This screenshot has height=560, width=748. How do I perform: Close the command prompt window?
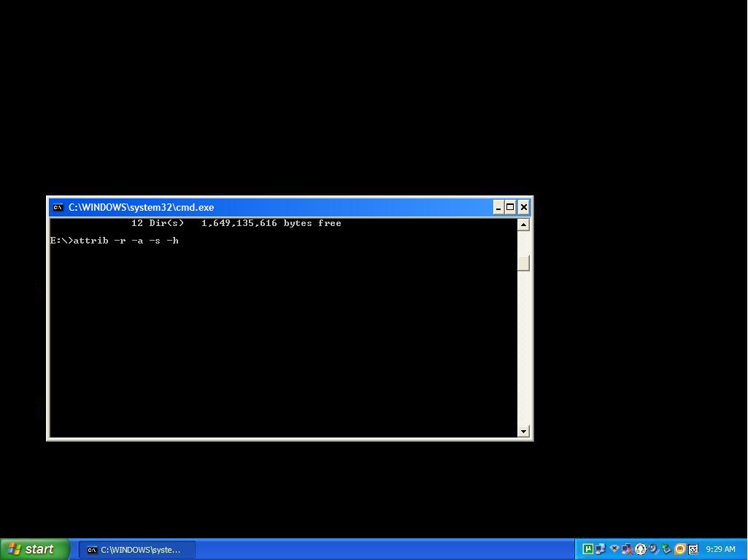pos(523,207)
